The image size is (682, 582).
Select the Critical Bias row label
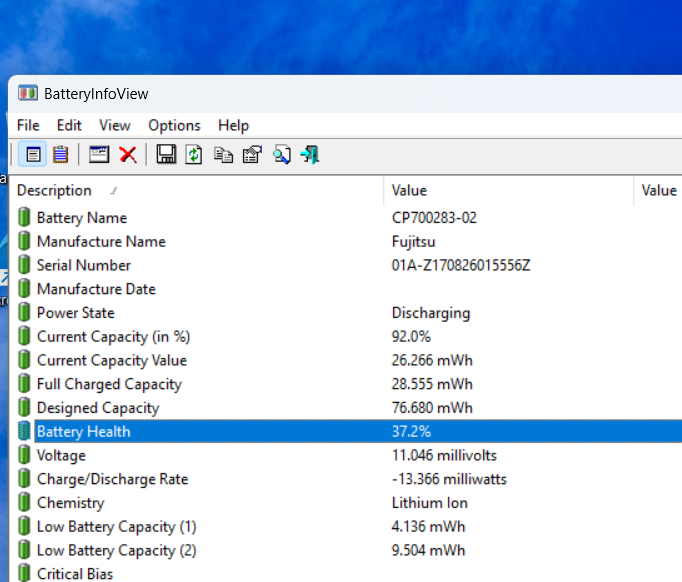(x=75, y=574)
